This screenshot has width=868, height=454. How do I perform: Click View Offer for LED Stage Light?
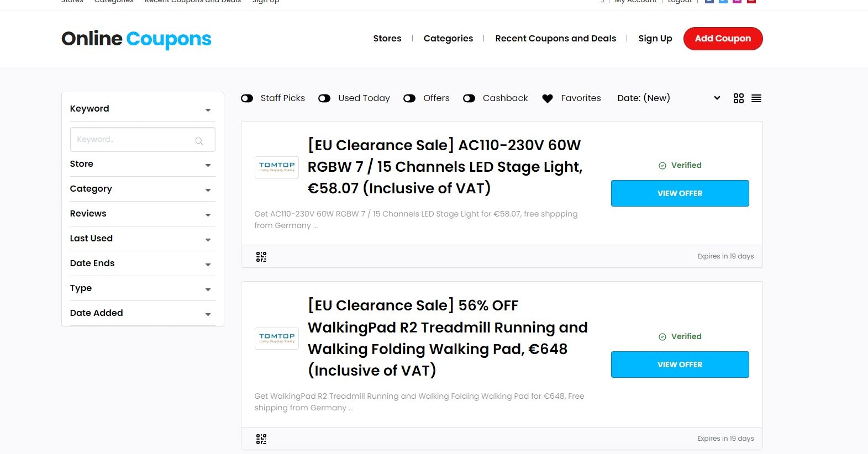[680, 193]
